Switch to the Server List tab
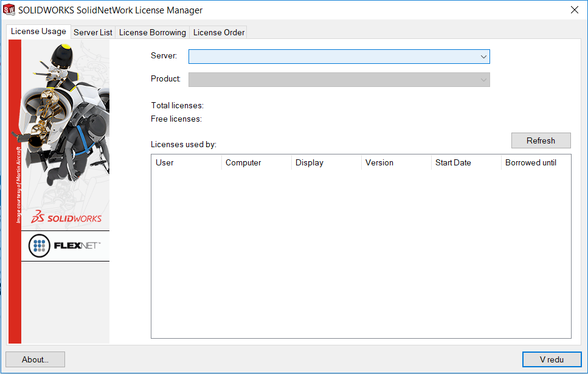The height and width of the screenshot is (374, 588). [x=93, y=32]
